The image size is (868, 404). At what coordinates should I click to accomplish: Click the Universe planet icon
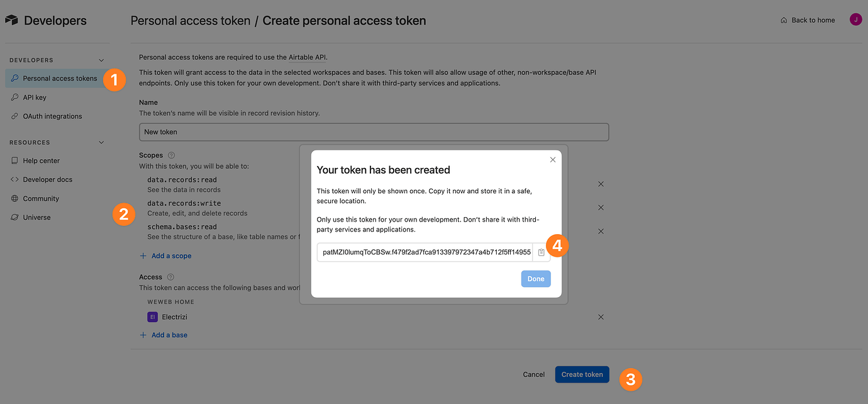coord(14,217)
